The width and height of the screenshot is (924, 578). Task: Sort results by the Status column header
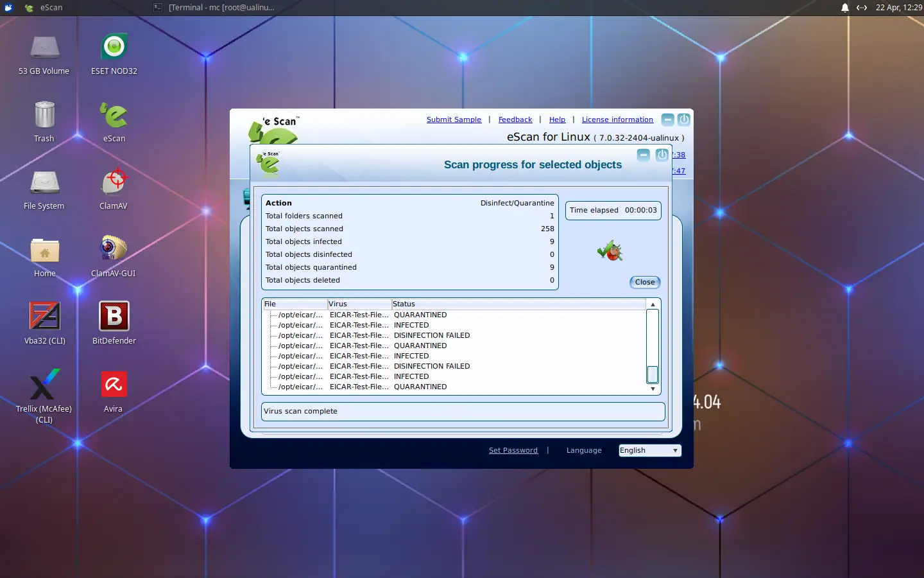click(518, 304)
